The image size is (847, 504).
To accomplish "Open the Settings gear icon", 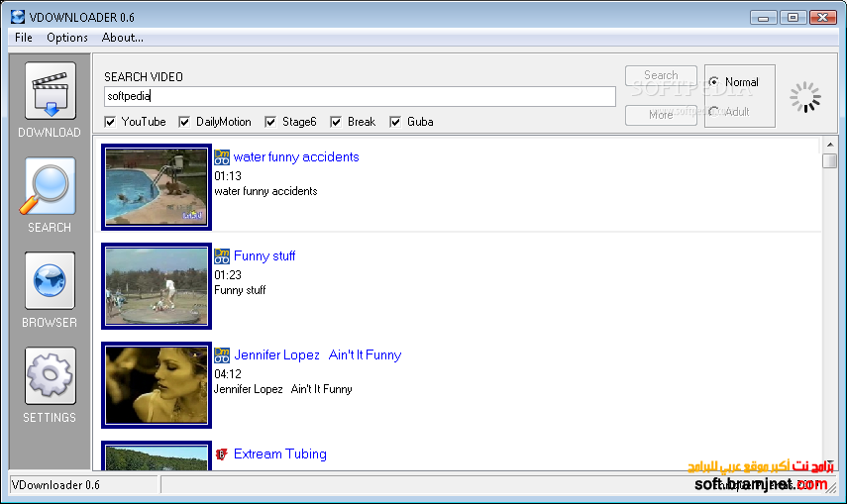I will (x=50, y=377).
